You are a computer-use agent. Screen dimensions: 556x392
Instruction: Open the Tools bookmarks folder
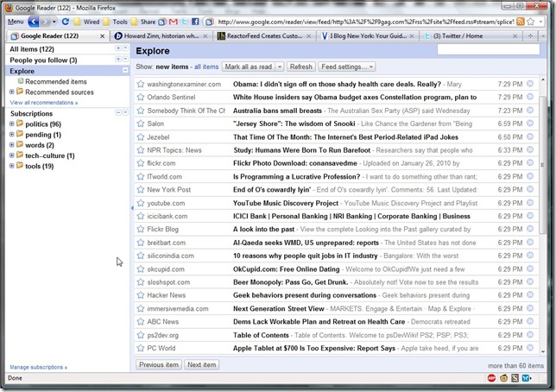click(115, 22)
